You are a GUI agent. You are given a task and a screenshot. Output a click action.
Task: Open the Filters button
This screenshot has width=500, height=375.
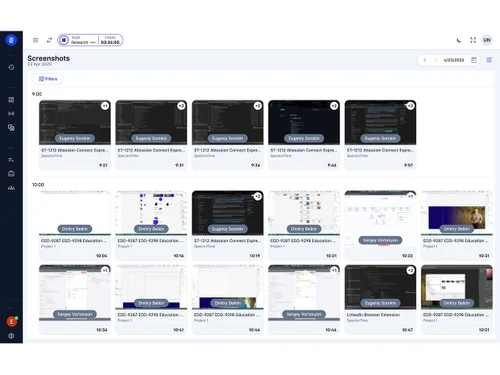click(x=48, y=79)
